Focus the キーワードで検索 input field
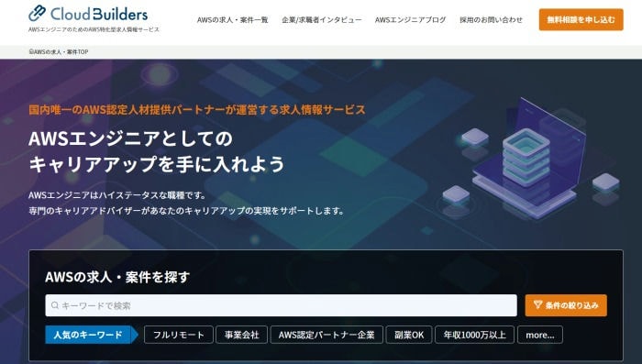This screenshot has height=364, width=642. (x=281, y=305)
